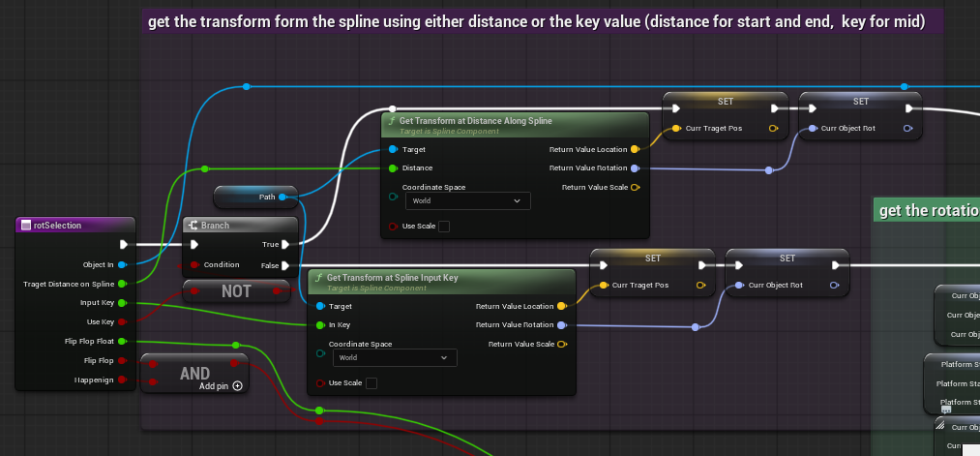
Task: Click the Path variable output pin
Action: point(282,198)
